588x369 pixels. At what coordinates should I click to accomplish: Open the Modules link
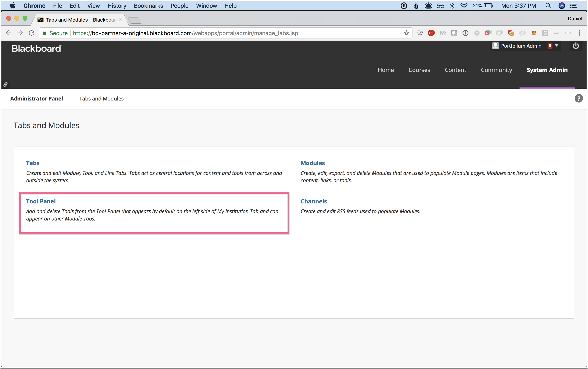click(312, 163)
